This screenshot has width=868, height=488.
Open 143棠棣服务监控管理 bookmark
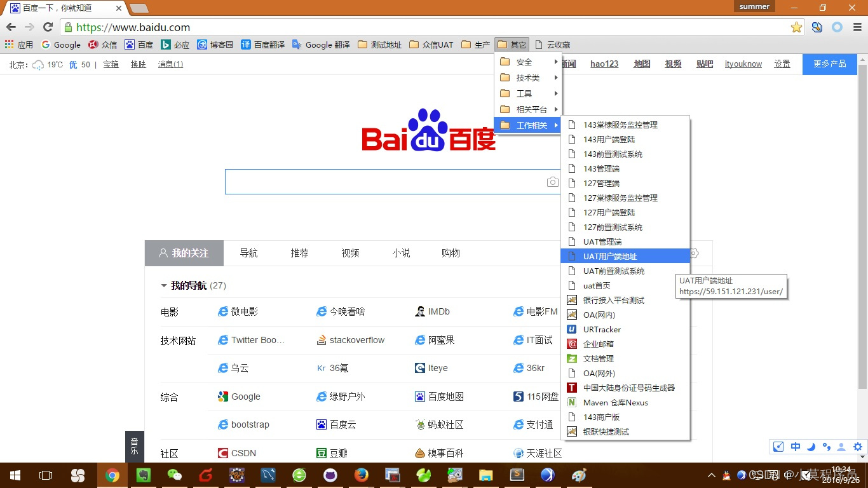[x=625, y=125]
